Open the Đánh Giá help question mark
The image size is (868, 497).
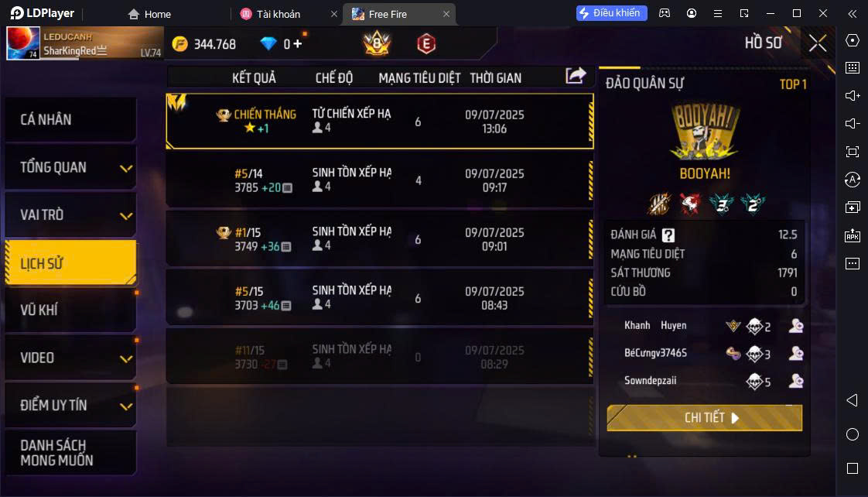tap(668, 235)
